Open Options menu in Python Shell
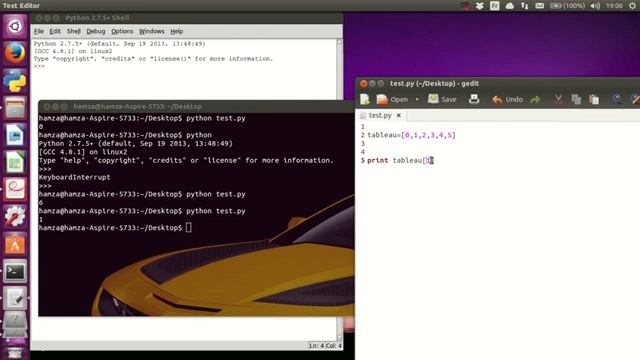 click(x=122, y=31)
